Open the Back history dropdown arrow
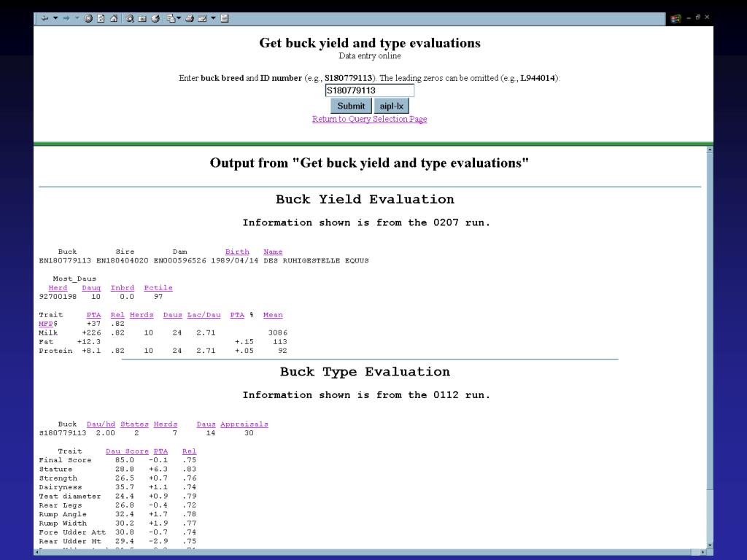747x560 pixels. (55, 18)
